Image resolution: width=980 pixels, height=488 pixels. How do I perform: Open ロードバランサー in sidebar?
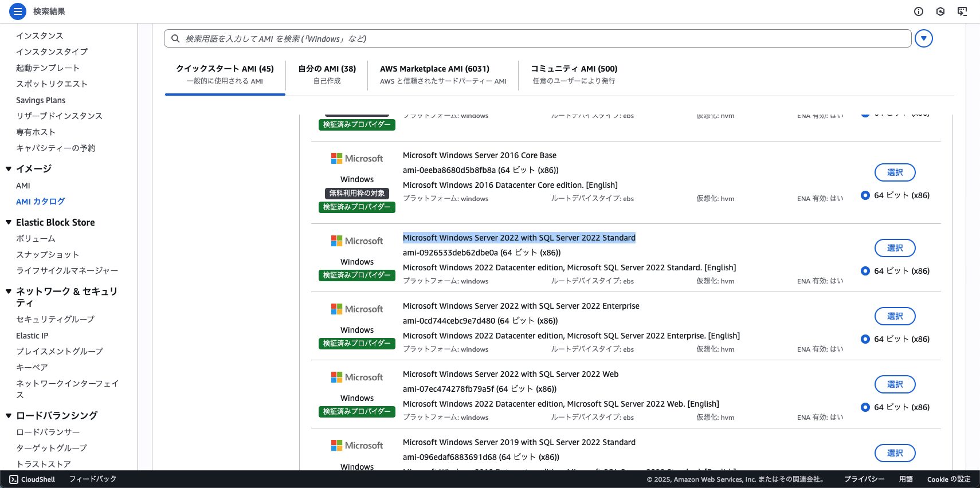point(48,432)
